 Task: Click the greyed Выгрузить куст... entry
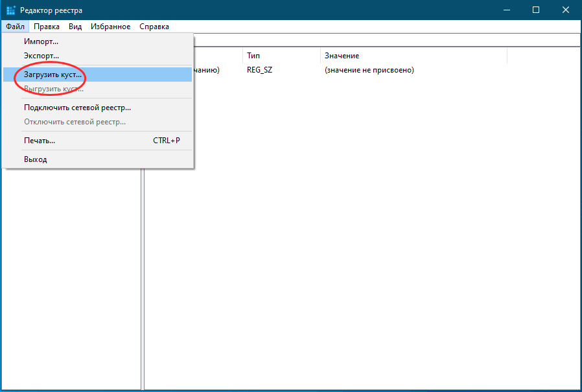[x=53, y=89]
